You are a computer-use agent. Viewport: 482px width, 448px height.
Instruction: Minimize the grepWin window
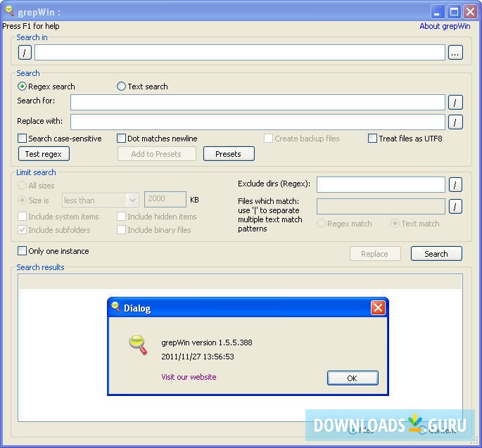(437, 12)
